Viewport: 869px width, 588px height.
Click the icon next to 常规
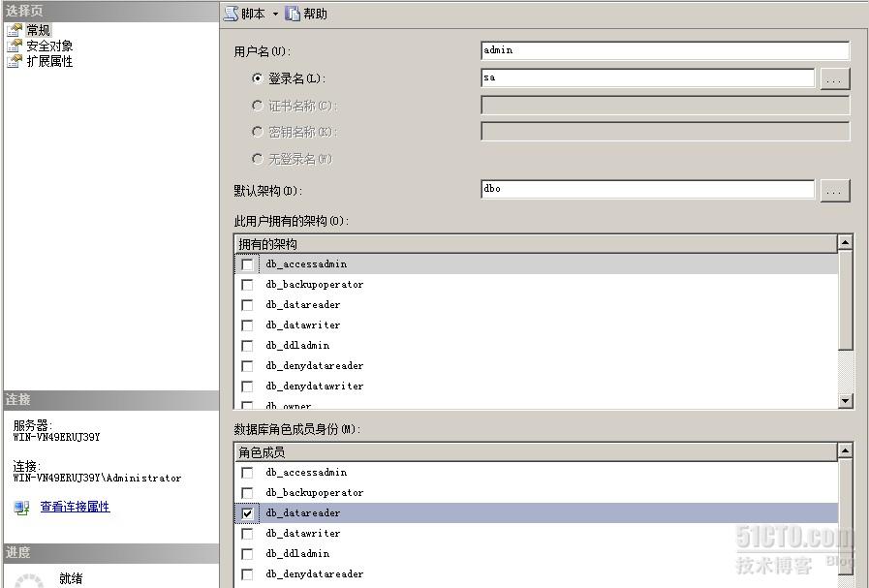(x=15, y=30)
